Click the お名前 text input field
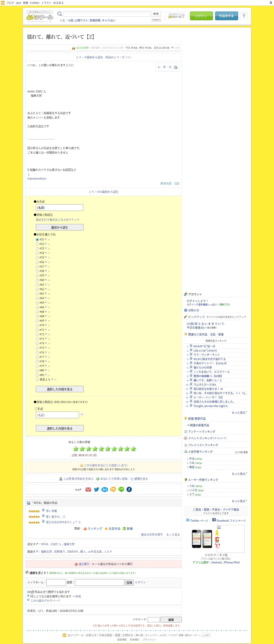Screen dimensions: 274x644 [x=60, y=207]
